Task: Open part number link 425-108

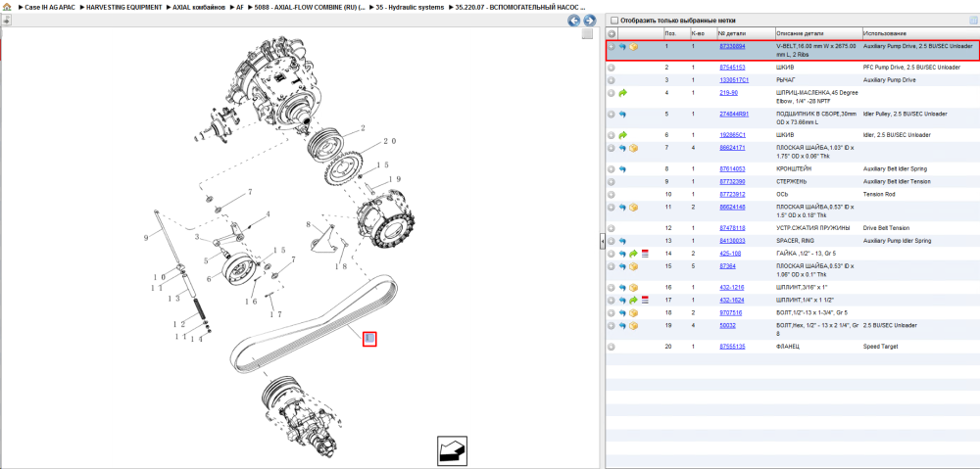Action: pyautogui.click(x=730, y=255)
